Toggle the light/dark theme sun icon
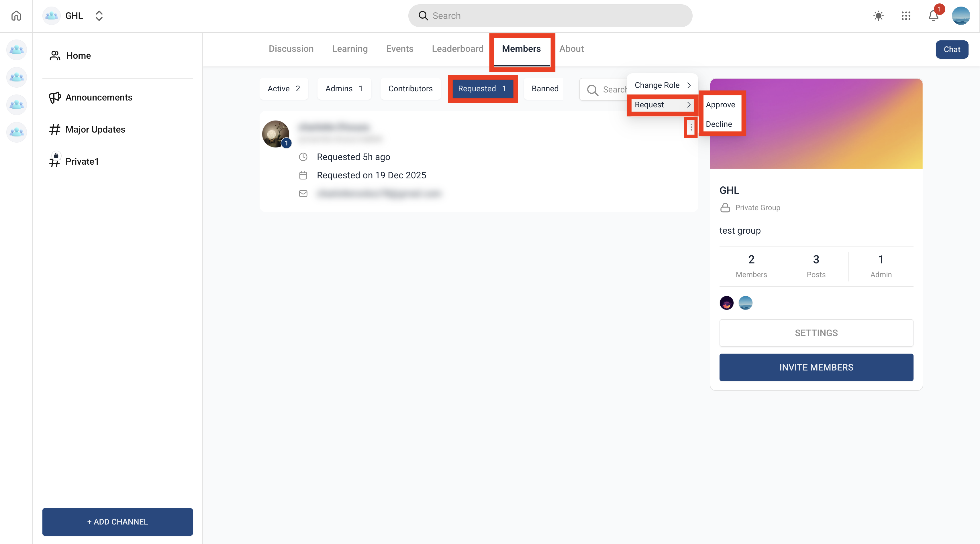Image resolution: width=980 pixels, height=544 pixels. coord(878,15)
